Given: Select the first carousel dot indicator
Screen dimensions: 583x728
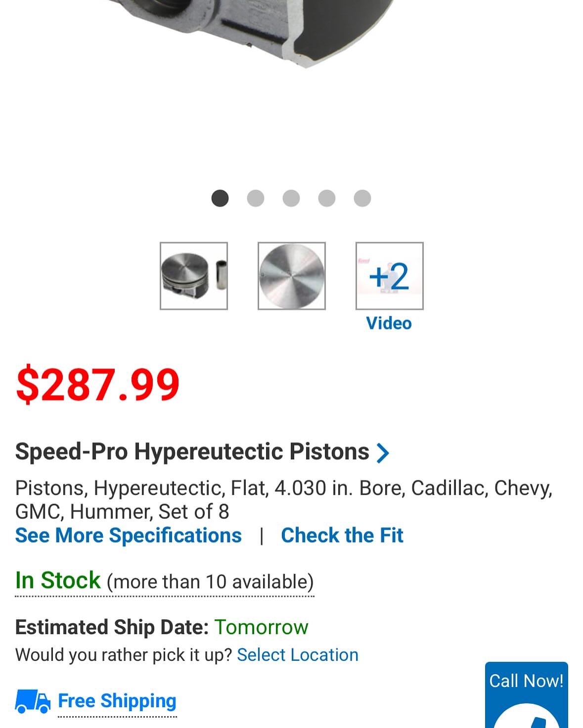Looking at the screenshot, I should pyautogui.click(x=220, y=198).
